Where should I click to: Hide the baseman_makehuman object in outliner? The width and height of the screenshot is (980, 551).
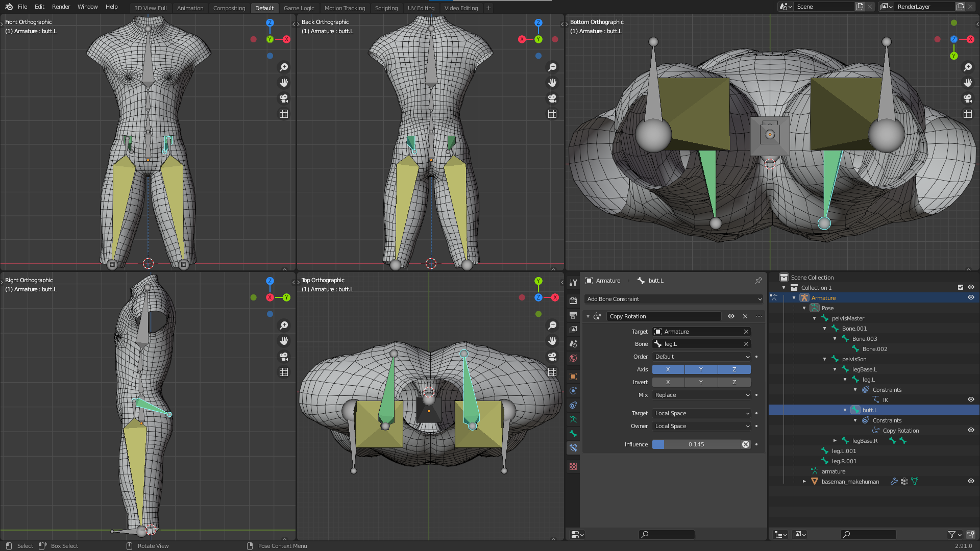pos(971,481)
